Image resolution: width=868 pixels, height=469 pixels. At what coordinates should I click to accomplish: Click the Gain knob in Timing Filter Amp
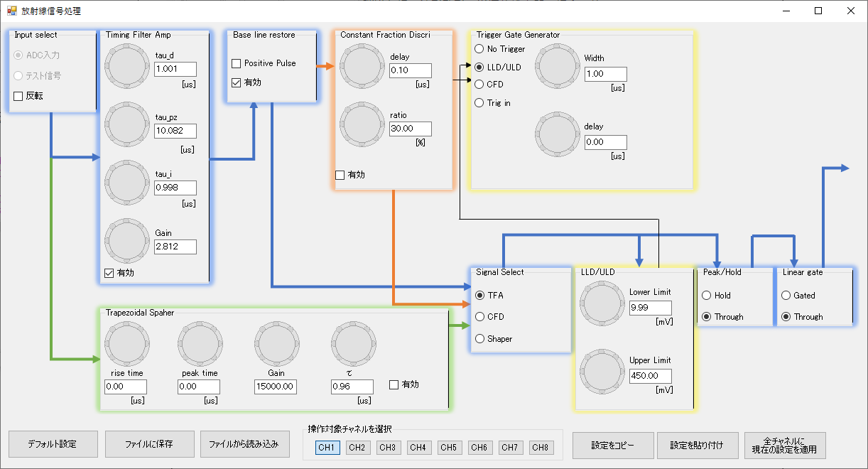126,239
